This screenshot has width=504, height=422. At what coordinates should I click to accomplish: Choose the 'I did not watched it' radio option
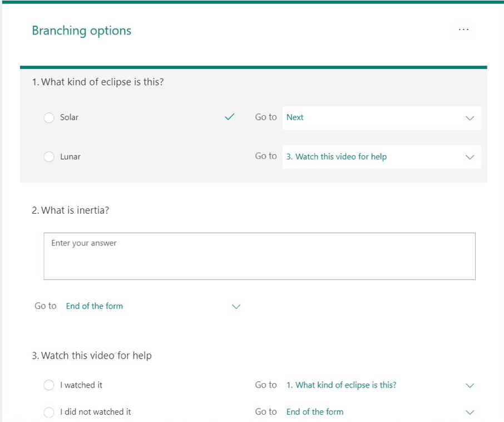click(49, 413)
